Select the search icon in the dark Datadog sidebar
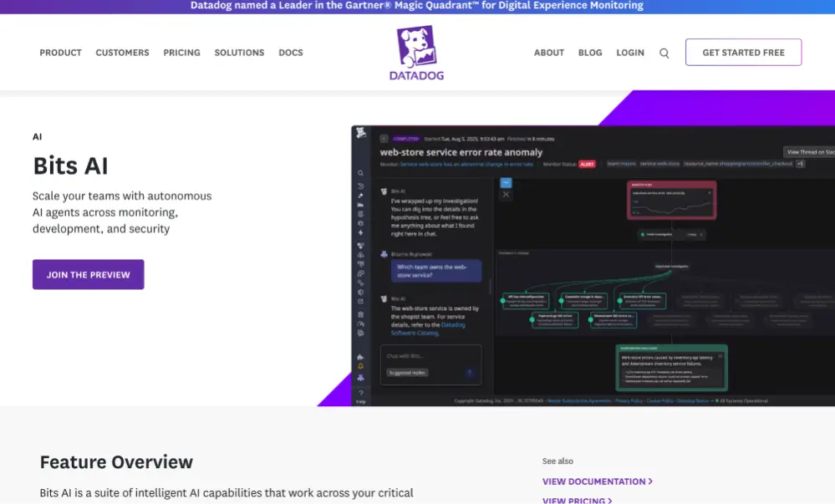 (359, 172)
